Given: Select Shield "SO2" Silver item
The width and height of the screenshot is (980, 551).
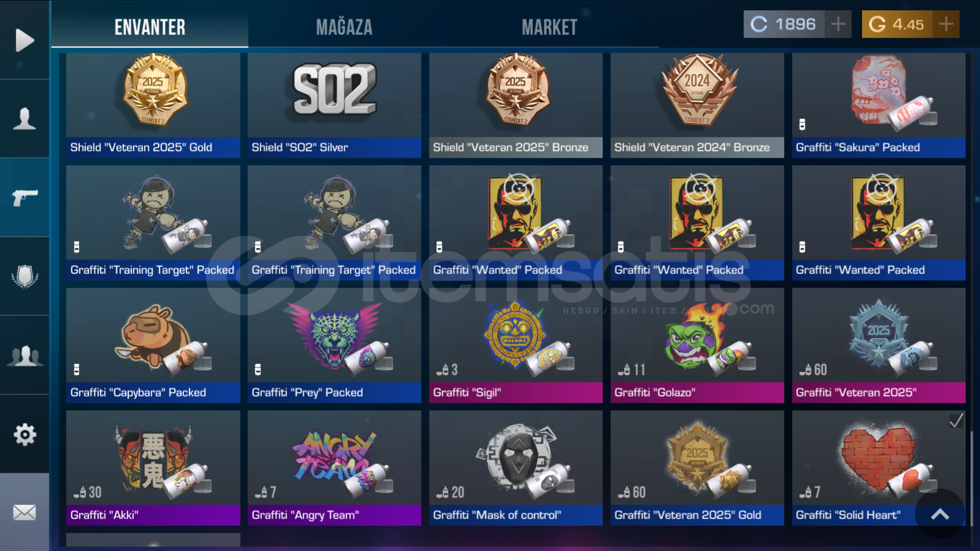Looking at the screenshot, I should click(334, 105).
